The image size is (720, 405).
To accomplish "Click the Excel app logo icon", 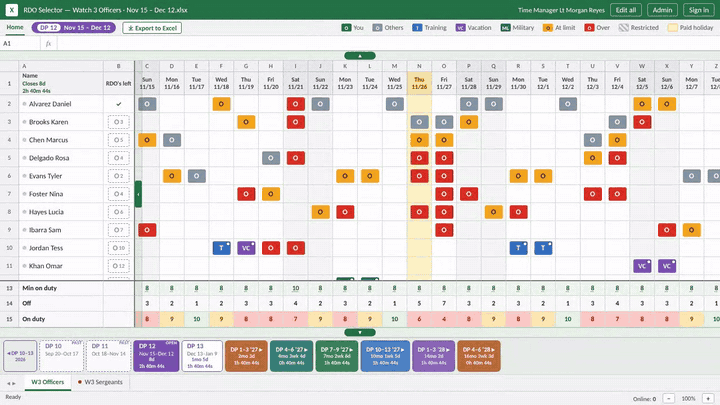I will (11, 10).
